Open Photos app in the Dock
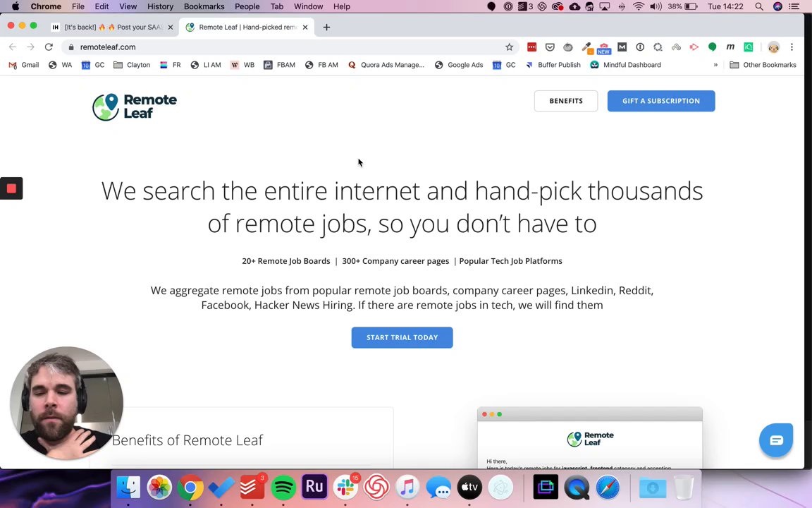 click(159, 488)
